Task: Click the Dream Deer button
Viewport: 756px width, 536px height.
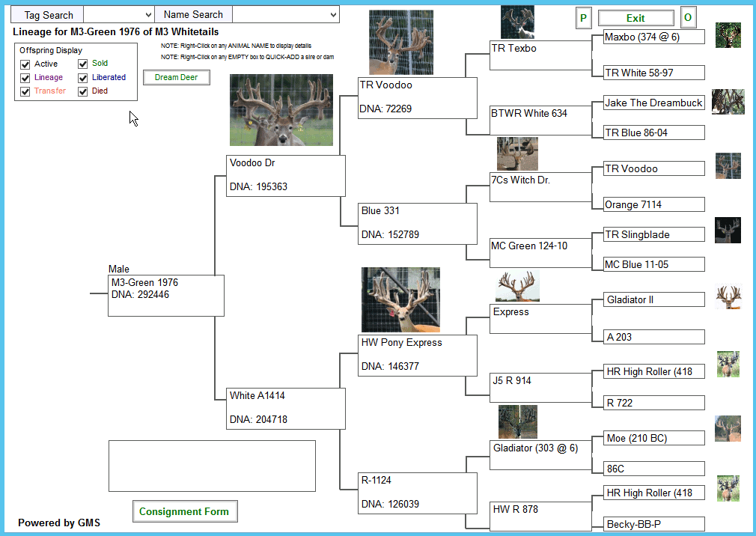Action: click(177, 77)
